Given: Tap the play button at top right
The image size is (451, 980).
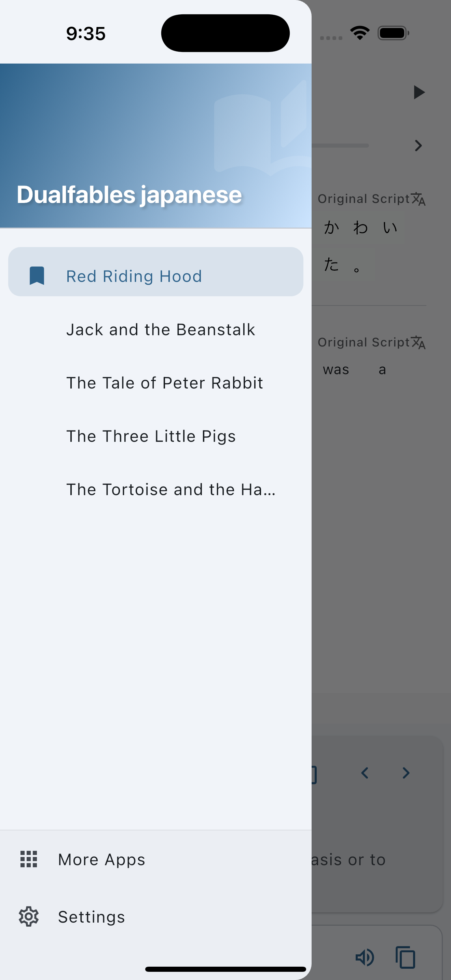Looking at the screenshot, I should 419,92.
